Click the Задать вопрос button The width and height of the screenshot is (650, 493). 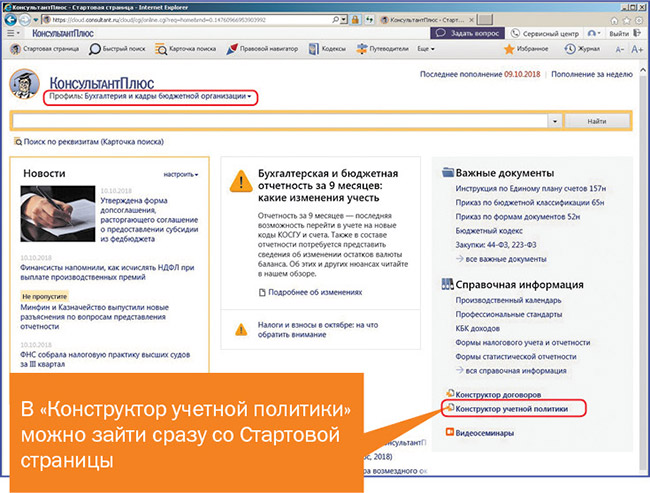467,33
